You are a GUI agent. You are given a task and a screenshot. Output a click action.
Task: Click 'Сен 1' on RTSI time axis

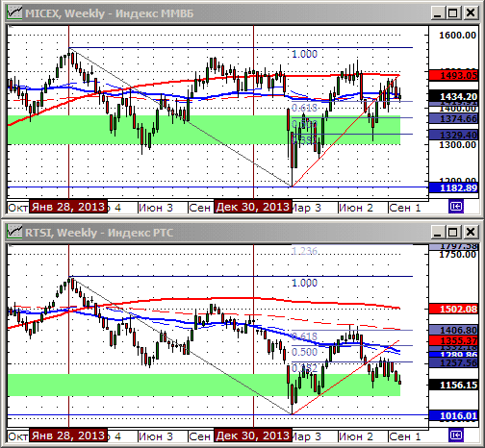pos(404,436)
